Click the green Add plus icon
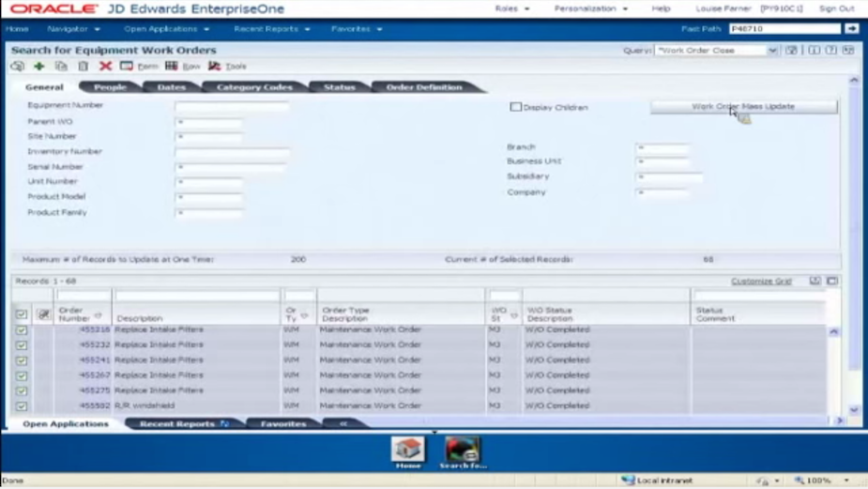868x489 pixels. point(38,66)
